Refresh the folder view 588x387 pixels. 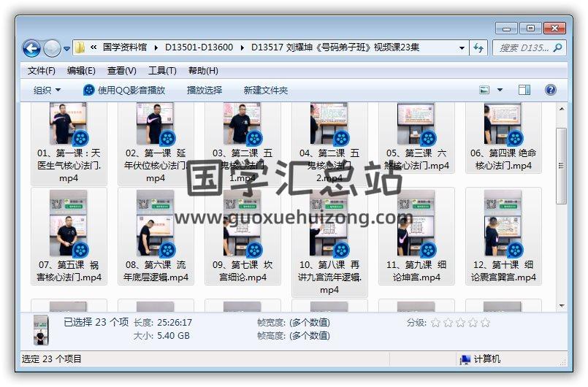coord(478,48)
